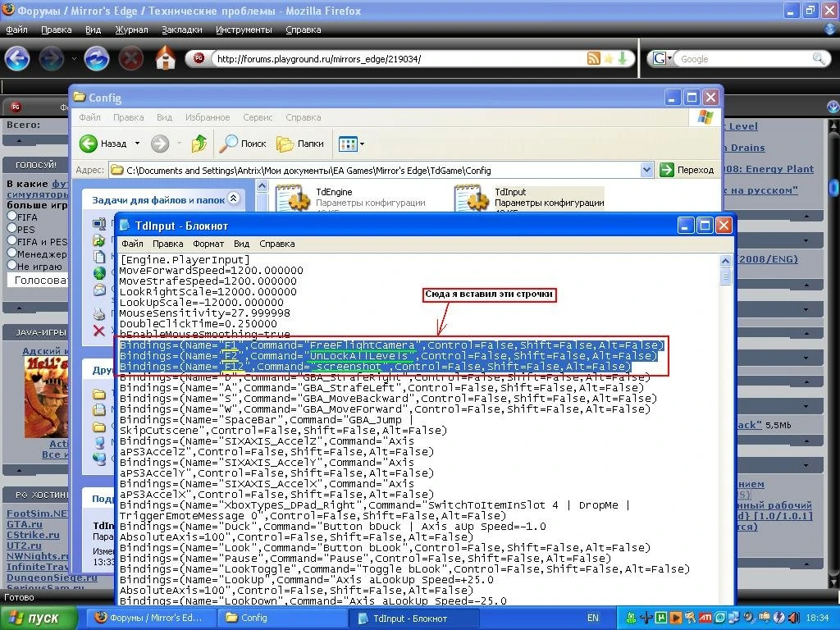Reload page with Firefox refresh icon
The image size is (840, 630).
97,58
